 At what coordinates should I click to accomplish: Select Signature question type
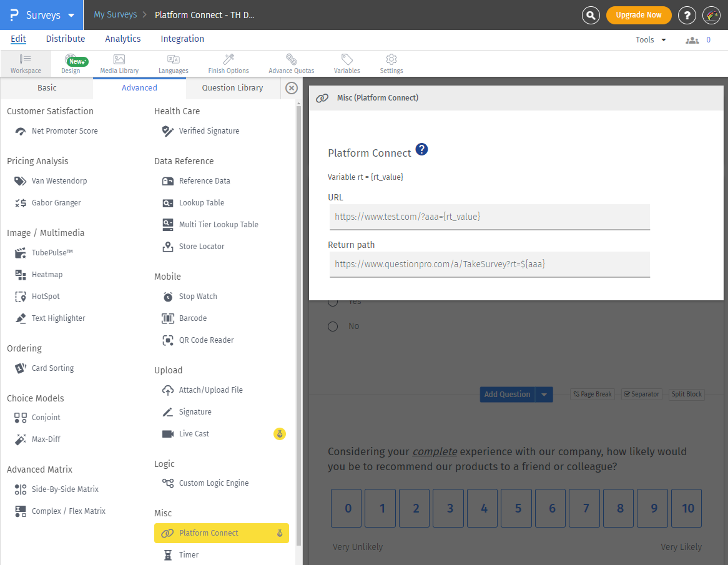pyautogui.click(x=187, y=412)
